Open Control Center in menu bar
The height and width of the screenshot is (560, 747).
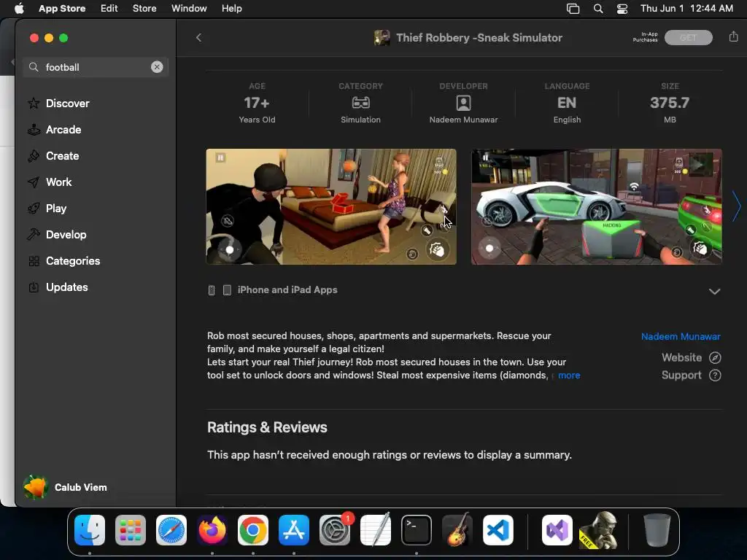pyautogui.click(x=622, y=9)
